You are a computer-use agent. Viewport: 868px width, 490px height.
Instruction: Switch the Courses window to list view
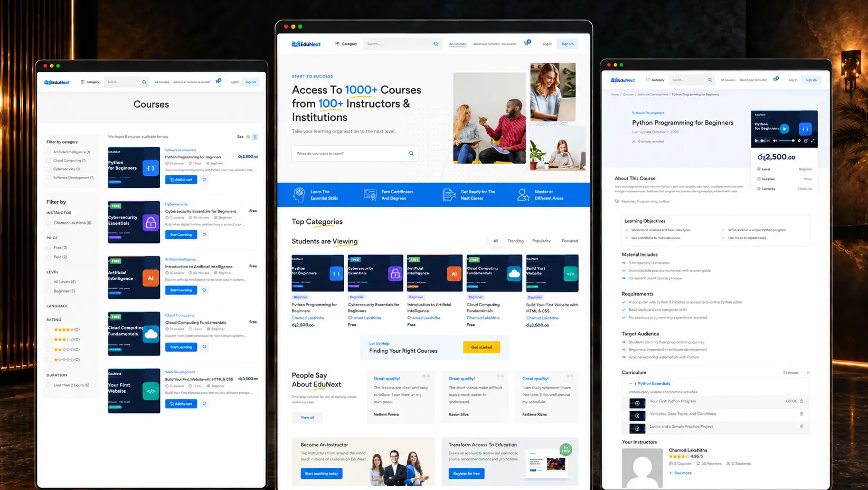tap(248, 137)
